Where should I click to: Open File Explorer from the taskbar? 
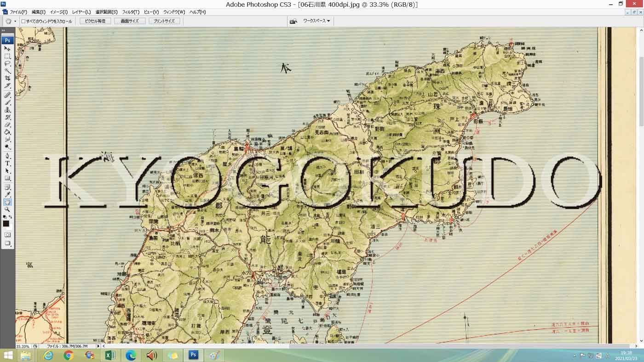tap(26, 355)
